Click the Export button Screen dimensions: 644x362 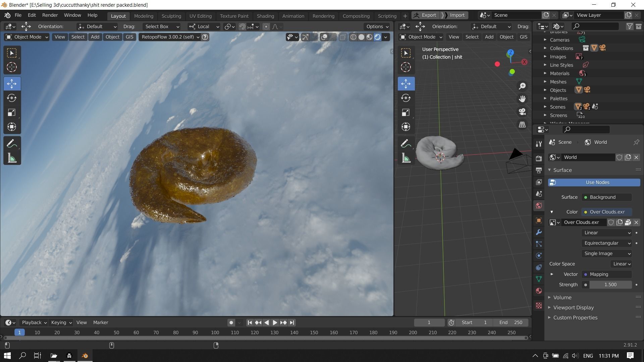click(426, 15)
